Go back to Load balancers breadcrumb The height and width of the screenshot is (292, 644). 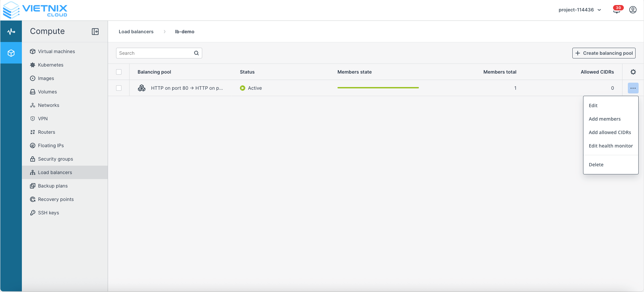coord(136,32)
